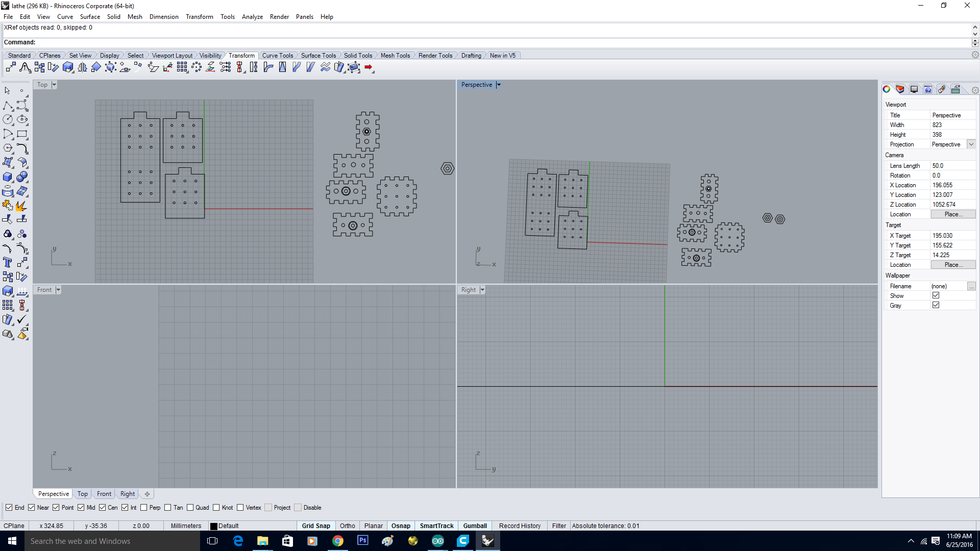Select the Text tool
980x551 pixels.
pyautogui.click(x=7, y=262)
